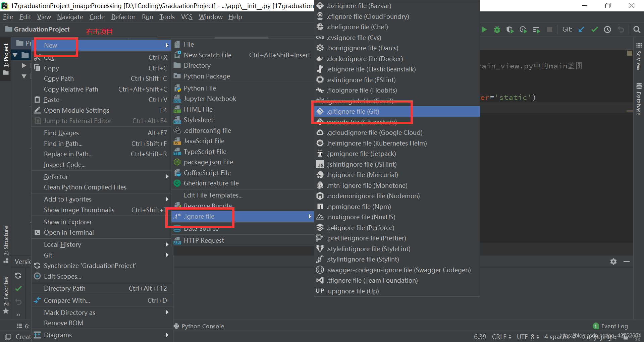Open the Favorites tool window tab
Screen dimensions: 644x342
[6, 295]
